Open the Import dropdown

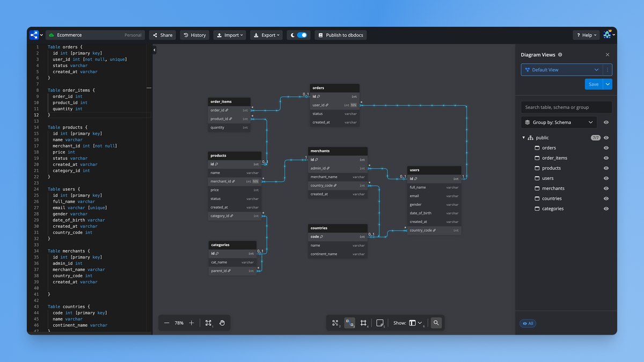[x=230, y=35]
